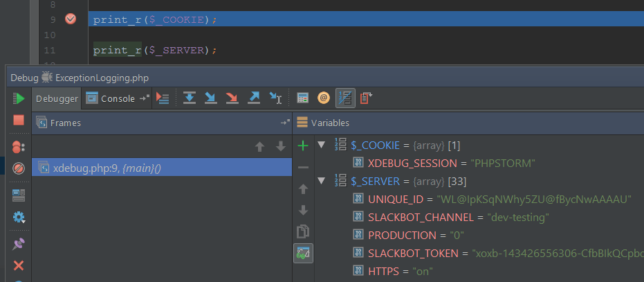This screenshot has height=282, width=644.
Task: Open debugger settings gear icon
Action: tap(19, 218)
